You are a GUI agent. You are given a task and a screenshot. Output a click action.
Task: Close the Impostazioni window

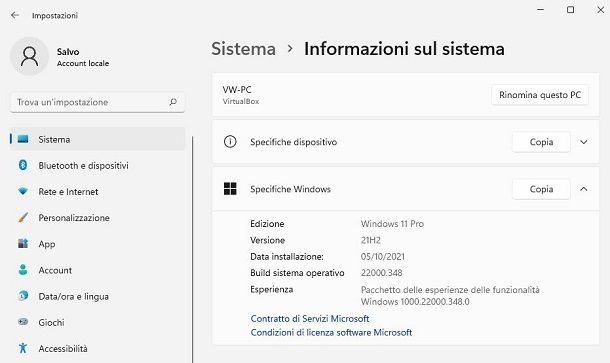point(600,9)
